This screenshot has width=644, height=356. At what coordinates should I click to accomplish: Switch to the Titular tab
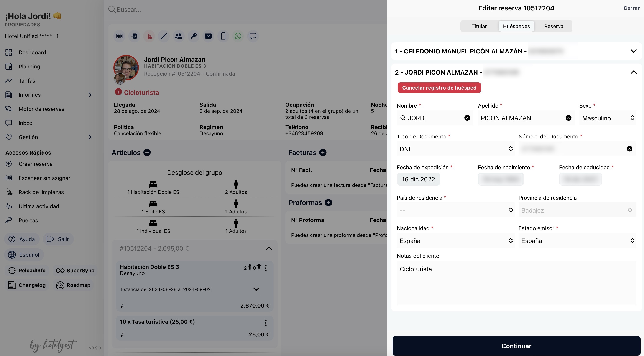(x=479, y=26)
